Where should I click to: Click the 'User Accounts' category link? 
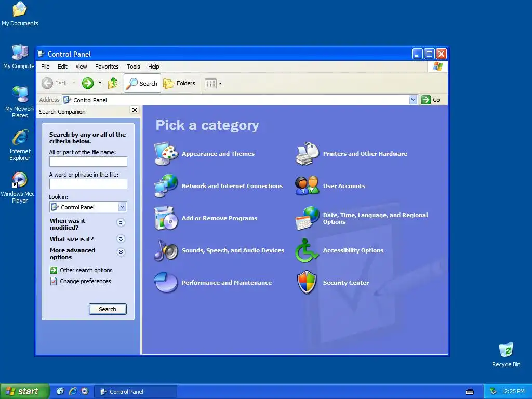[x=344, y=186]
